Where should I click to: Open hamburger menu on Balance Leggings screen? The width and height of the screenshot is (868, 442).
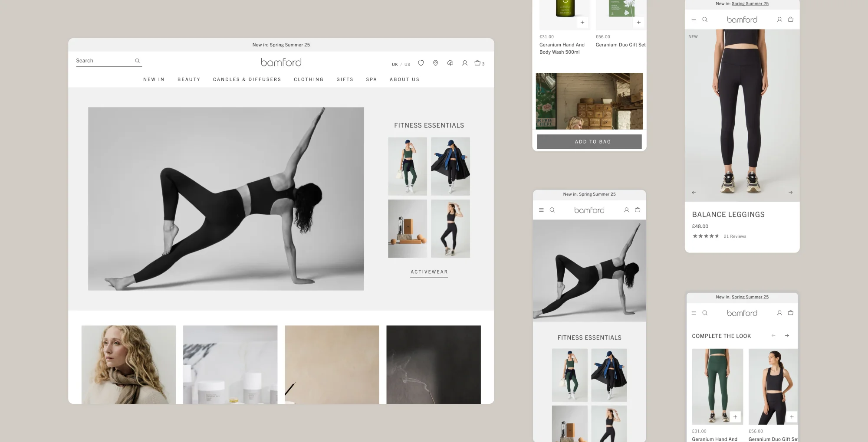tap(694, 19)
